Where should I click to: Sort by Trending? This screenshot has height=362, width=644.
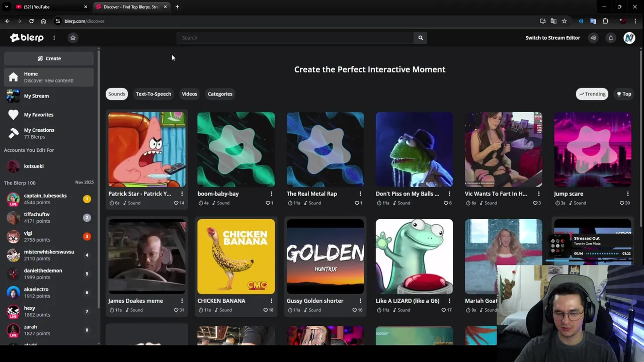(592, 94)
